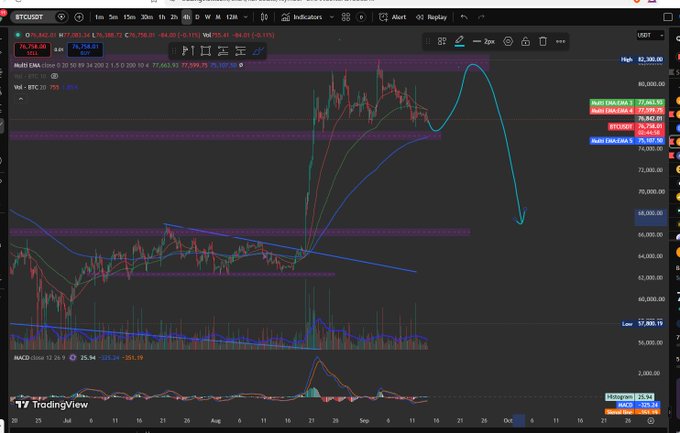Switch to the monthly M timeframe
Screen dimensions: 680x433
click(218, 17)
